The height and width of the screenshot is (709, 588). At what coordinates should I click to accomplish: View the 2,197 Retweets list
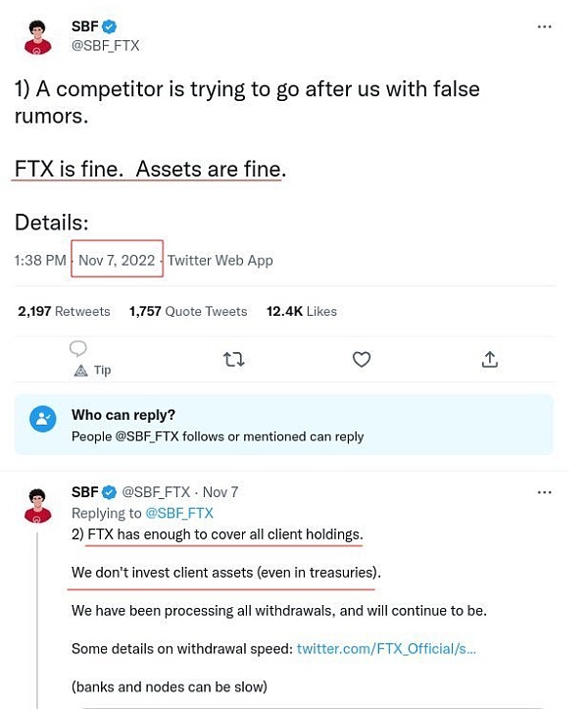pos(64,311)
